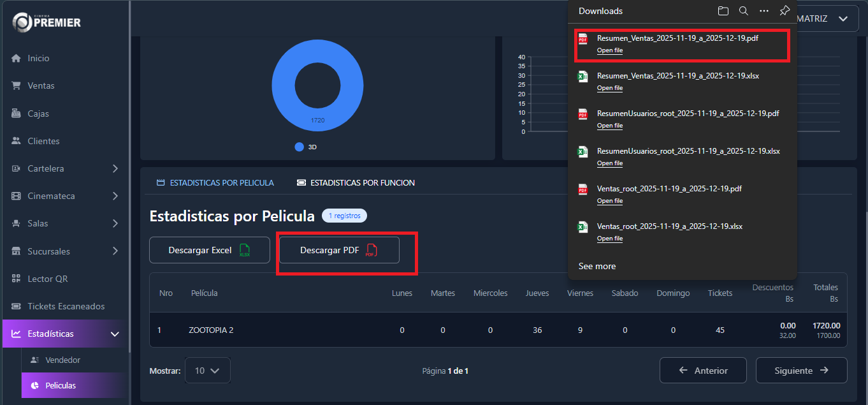
Task: Open the MATRIZ branch dropdown
Action: point(822,19)
